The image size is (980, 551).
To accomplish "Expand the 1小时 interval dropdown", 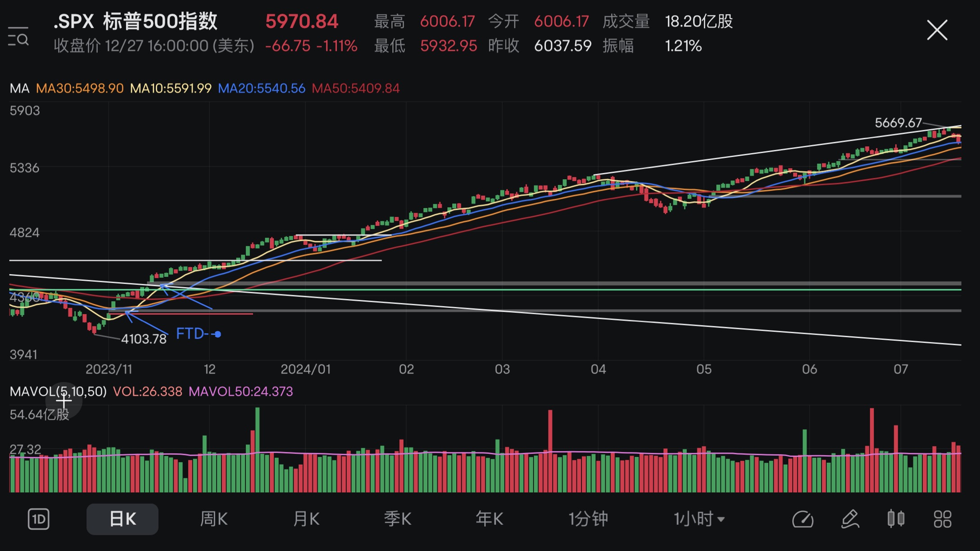I will (x=699, y=519).
